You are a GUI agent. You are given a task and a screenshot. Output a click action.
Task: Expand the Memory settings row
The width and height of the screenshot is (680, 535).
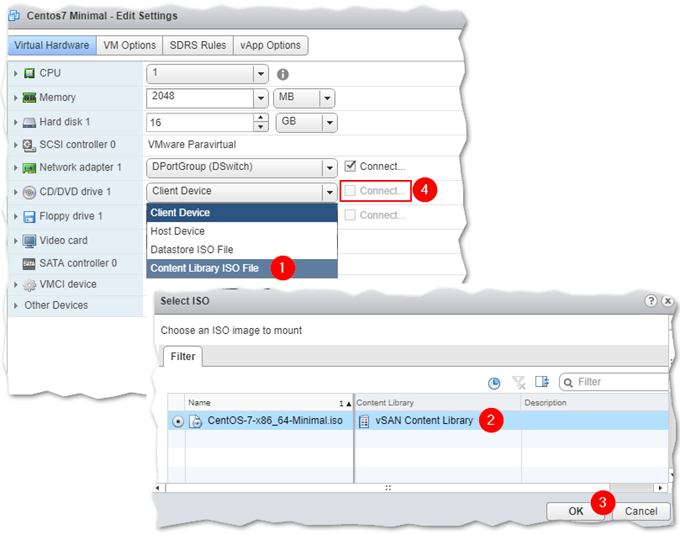click(16, 98)
